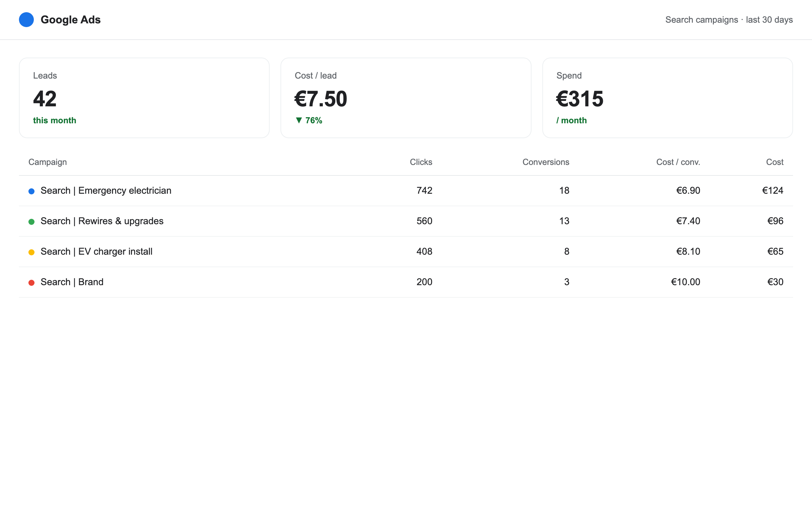Click the €96 cost cell
This screenshot has height=508, width=812.
775,221
